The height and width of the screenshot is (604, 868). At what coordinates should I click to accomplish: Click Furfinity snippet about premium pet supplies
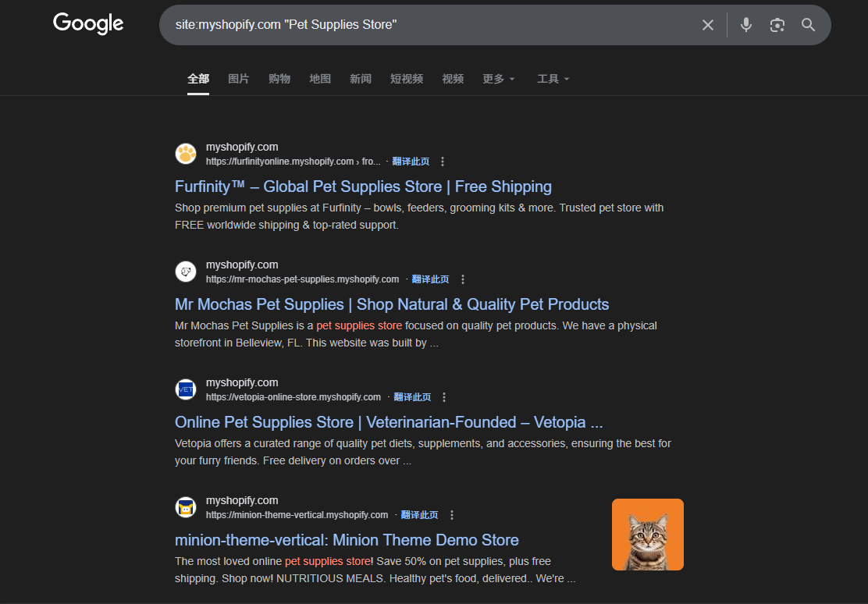(x=419, y=216)
